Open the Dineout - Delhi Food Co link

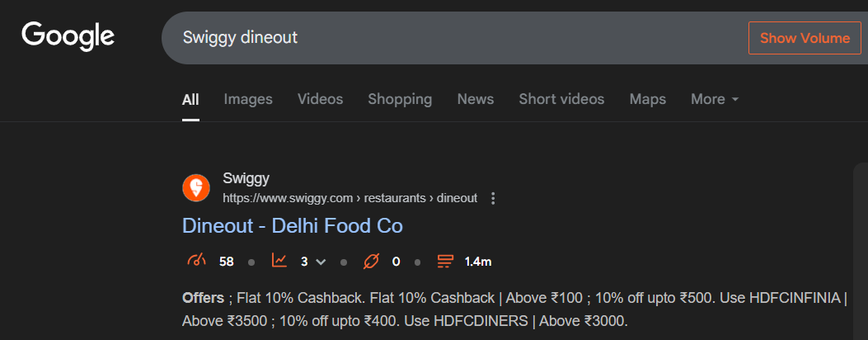click(293, 226)
